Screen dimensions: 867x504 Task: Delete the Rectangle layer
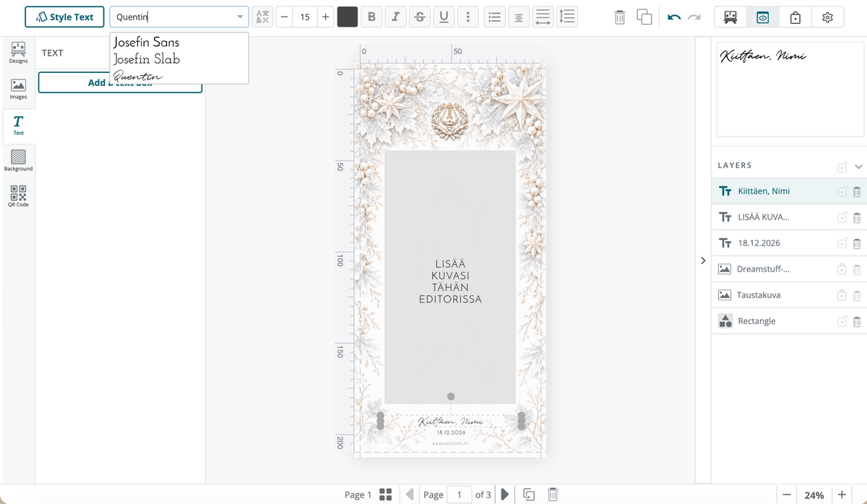coord(857,321)
